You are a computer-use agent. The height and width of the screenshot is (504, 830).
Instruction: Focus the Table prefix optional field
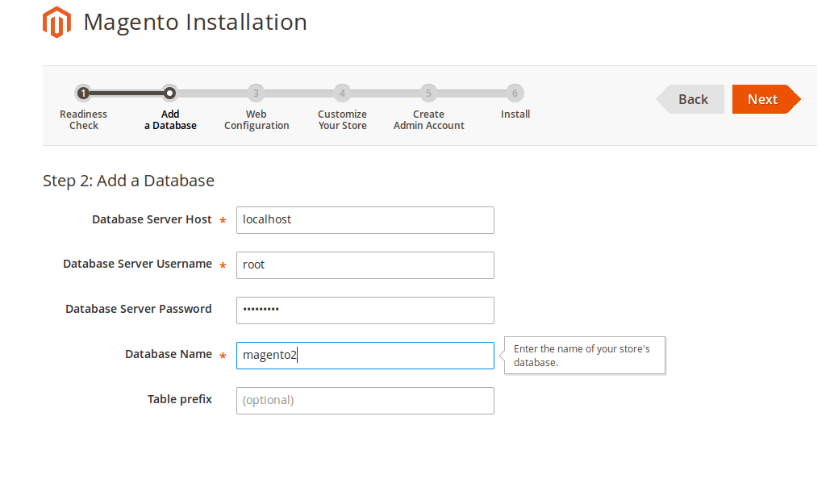coord(365,401)
